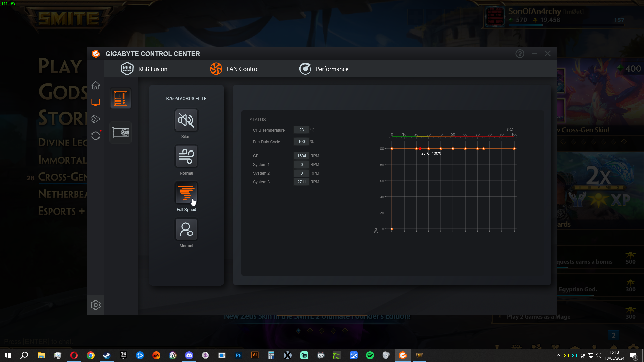Open the Windows Start menu

8,355
